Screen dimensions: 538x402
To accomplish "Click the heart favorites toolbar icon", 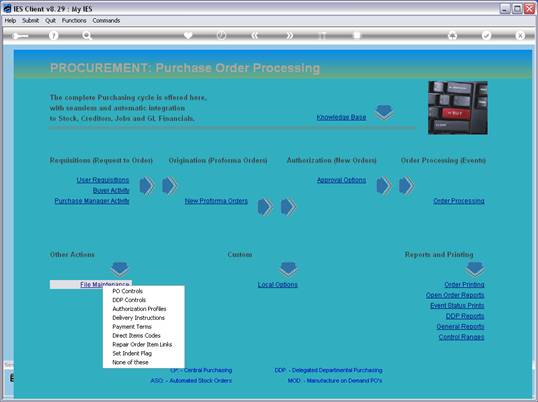I will (188, 35).
